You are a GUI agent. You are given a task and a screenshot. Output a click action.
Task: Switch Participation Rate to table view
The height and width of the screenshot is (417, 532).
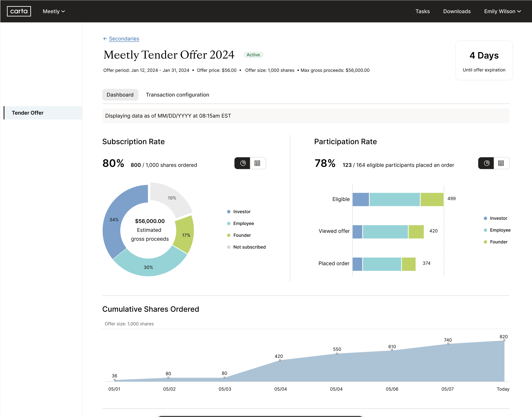point(501,163)
